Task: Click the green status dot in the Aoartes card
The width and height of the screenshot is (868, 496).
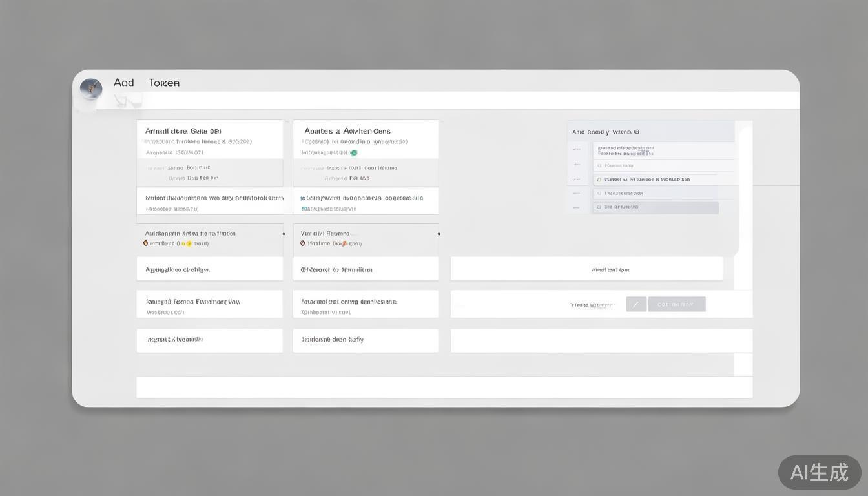Action: coord(354,153)
